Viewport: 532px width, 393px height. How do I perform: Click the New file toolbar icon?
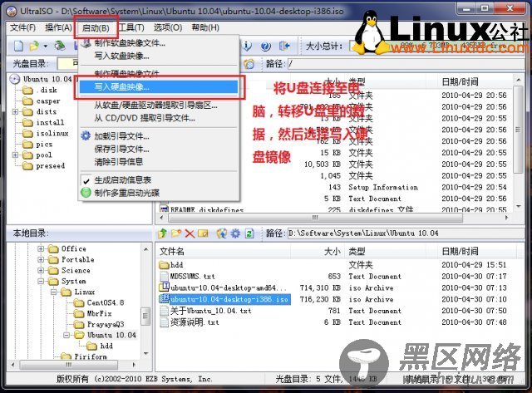click(18, 46)
